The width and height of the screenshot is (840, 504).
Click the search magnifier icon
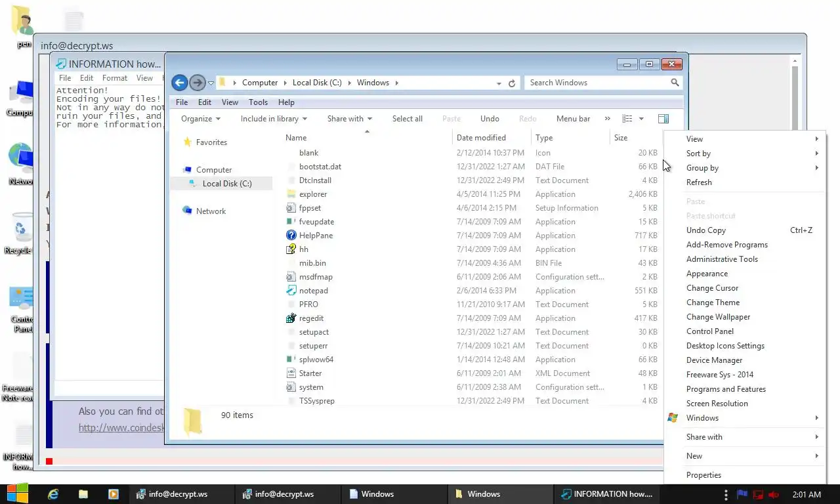click(x=675, y=83)
